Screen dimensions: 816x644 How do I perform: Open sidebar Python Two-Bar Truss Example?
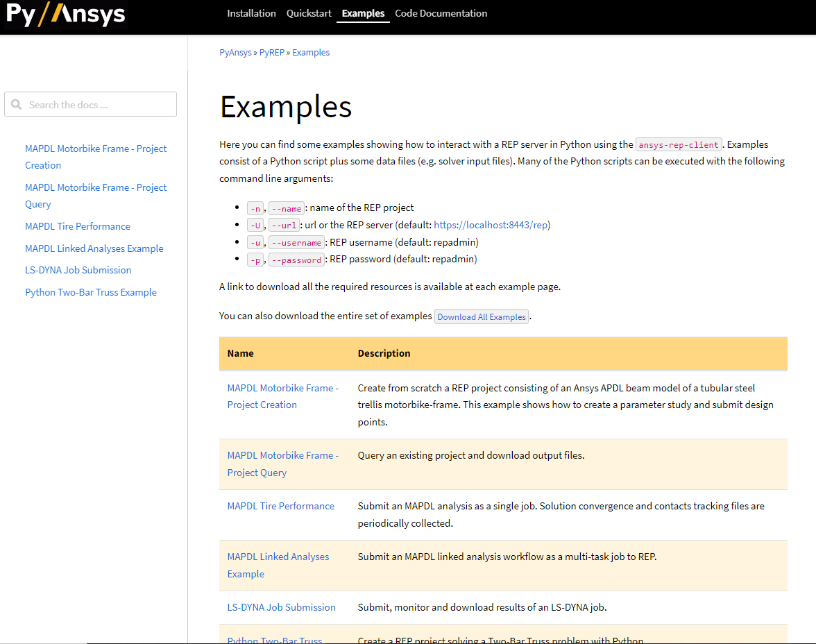pyautogui.click(x=90, y=293)
